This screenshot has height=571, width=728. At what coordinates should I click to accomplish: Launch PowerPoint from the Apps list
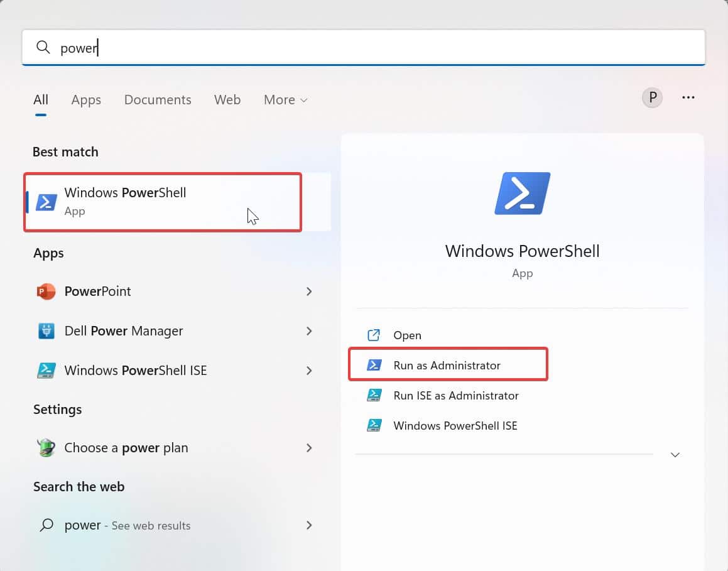[97, 291]
